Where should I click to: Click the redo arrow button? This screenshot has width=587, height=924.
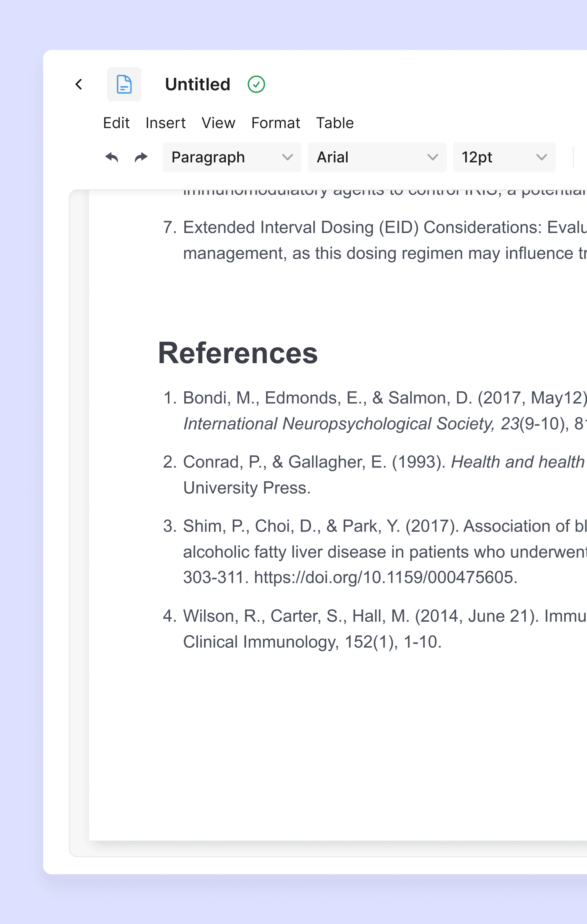coord(141,157)
